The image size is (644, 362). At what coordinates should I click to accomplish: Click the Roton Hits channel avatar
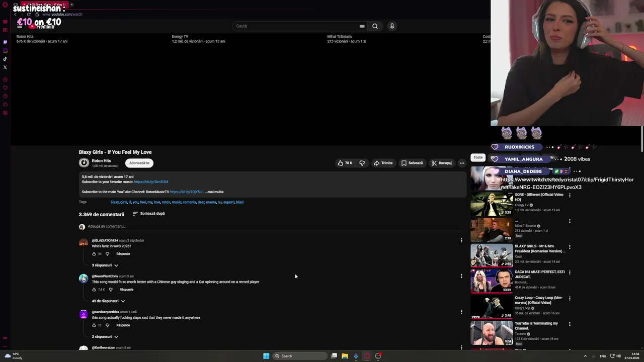pos(84,163)
